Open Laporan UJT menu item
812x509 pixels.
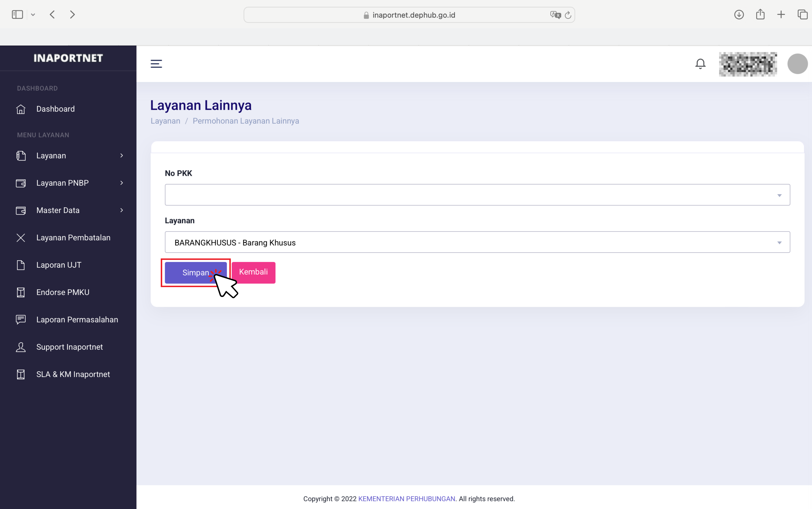point(59,265)
